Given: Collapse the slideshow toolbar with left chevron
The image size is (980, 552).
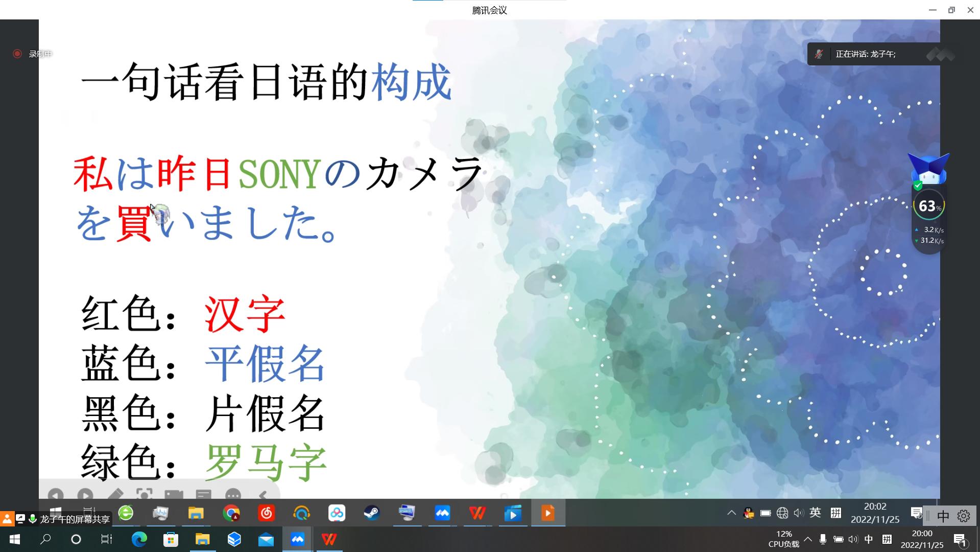Looking at the screenshot, I should point(263,495).
